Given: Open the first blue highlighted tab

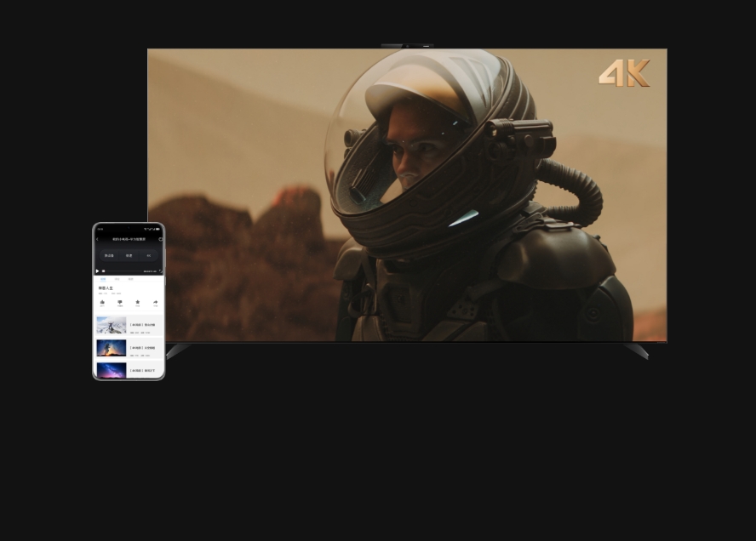Looking at the screenshot, I should [x=103, y=279].
